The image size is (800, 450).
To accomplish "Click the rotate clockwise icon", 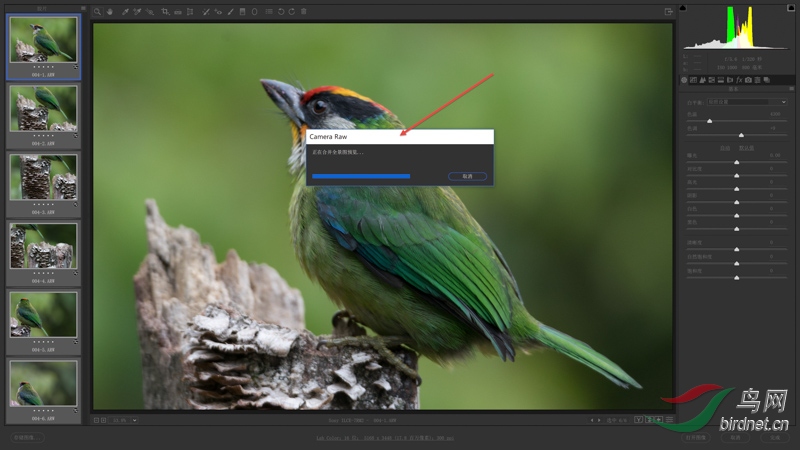I will (x=291, y=12).
